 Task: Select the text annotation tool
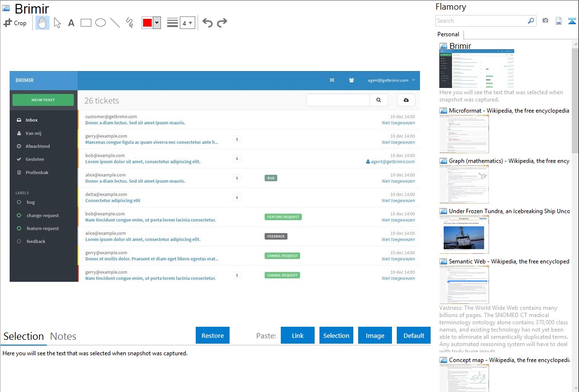(x=71, y=23)
